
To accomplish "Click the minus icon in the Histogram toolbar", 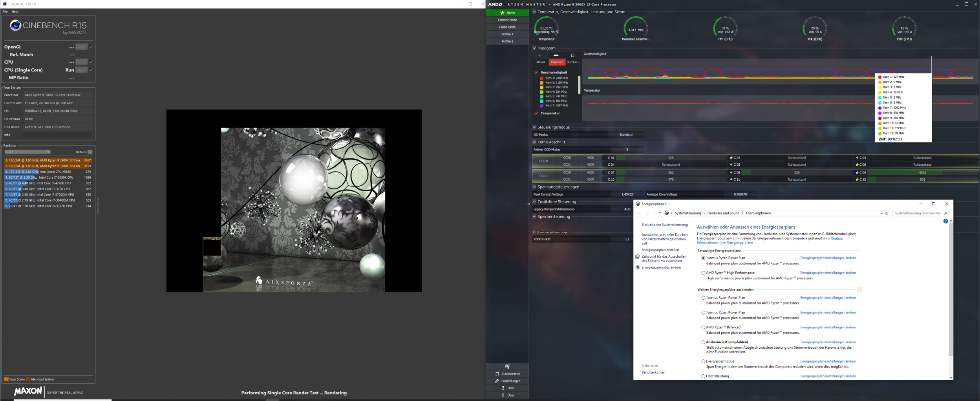I will point(556,55).
